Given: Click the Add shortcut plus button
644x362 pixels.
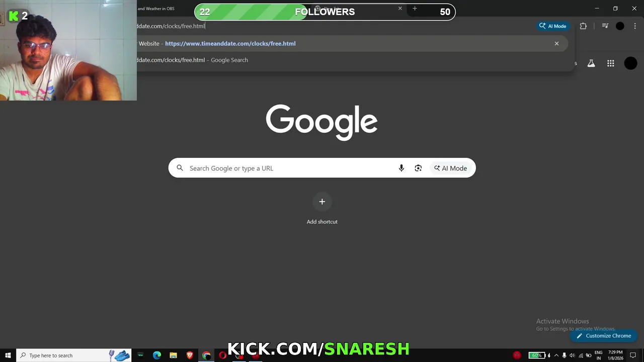Looking at the screenshot, I should click(322, 202).
